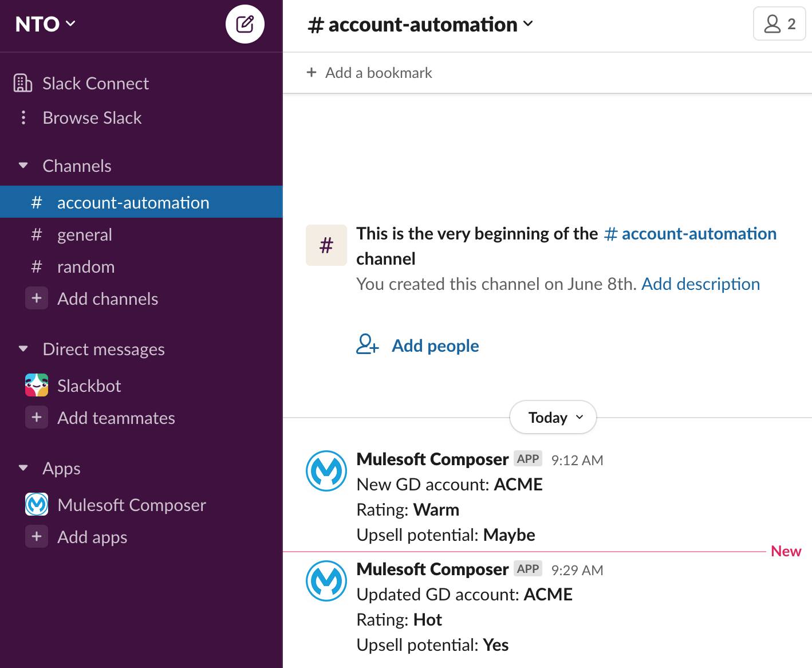Click the plus icon beside Add a bookmark
812x668 pixels.
[312, 72]
